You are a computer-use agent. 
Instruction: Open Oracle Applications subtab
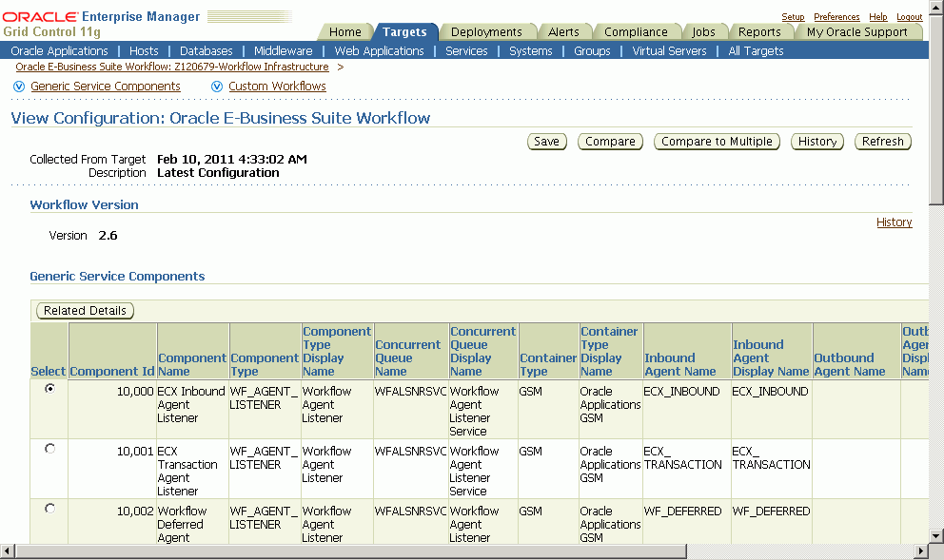click(x=60, y=51)
